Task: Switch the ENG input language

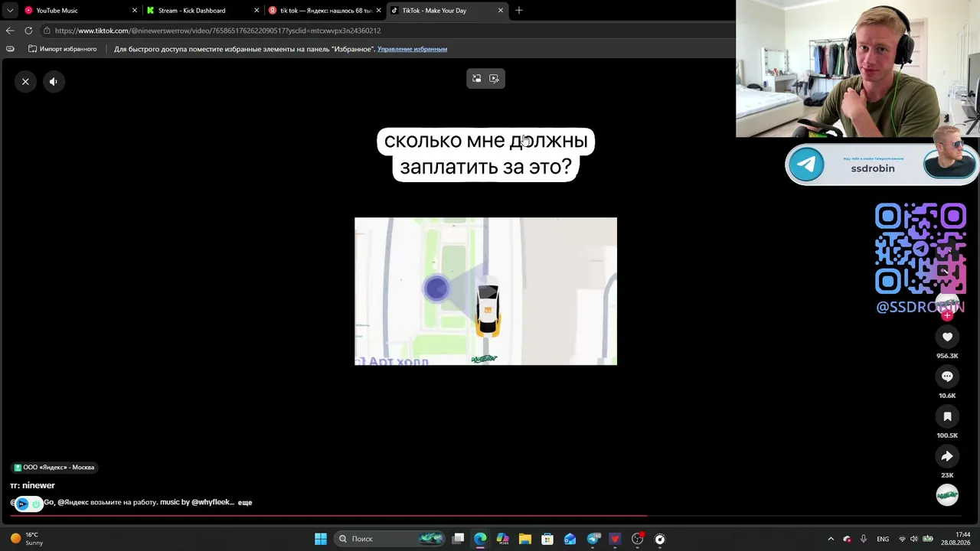Action: (x=883, y=539)
